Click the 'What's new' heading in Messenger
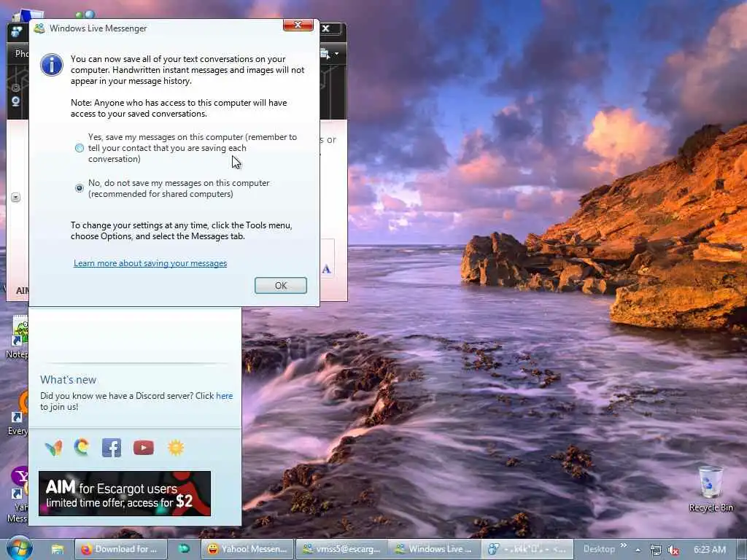The image size is (747, 560). click(68, 379)
